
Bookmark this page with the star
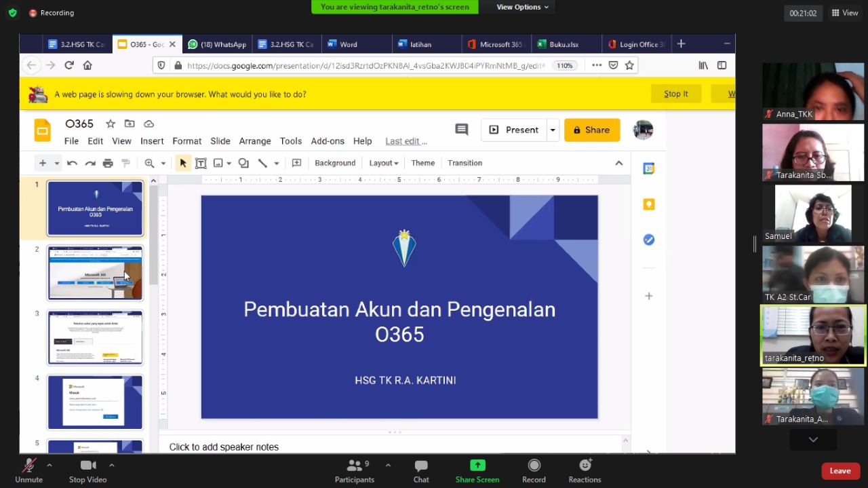629,65
